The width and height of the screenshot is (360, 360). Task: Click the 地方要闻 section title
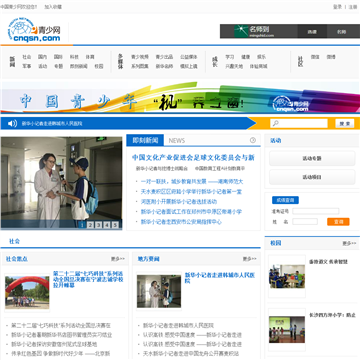pos(148,259)
